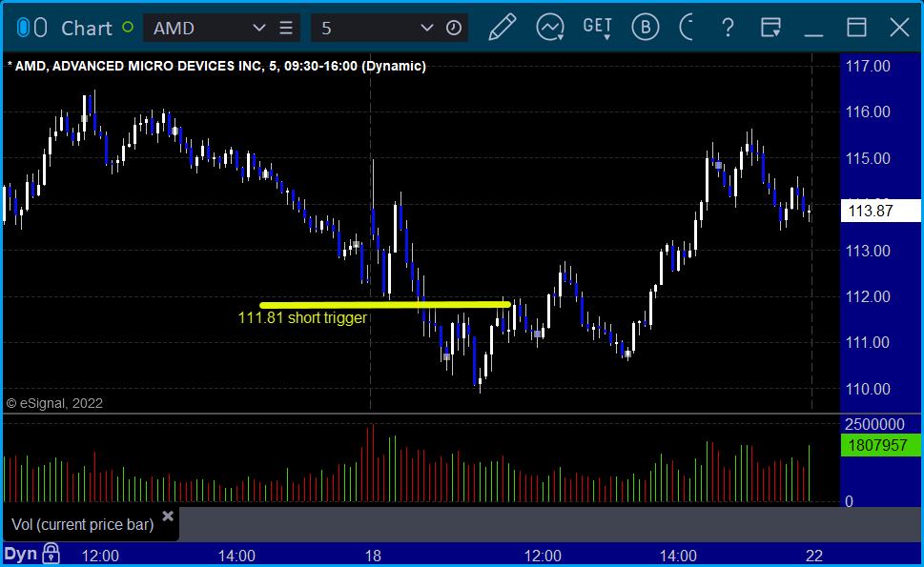Expand the interval 5 dropdown arrow
This screenshot has height=567, width=924.
coord(426,28)
